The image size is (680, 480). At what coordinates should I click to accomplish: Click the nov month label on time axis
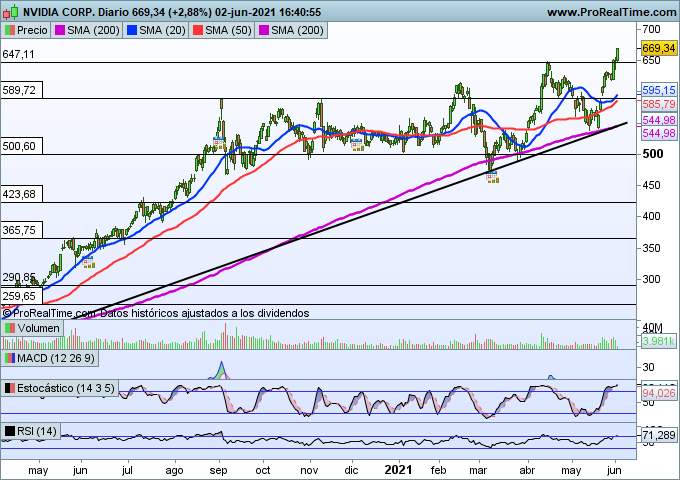click(x=309, y=470)
